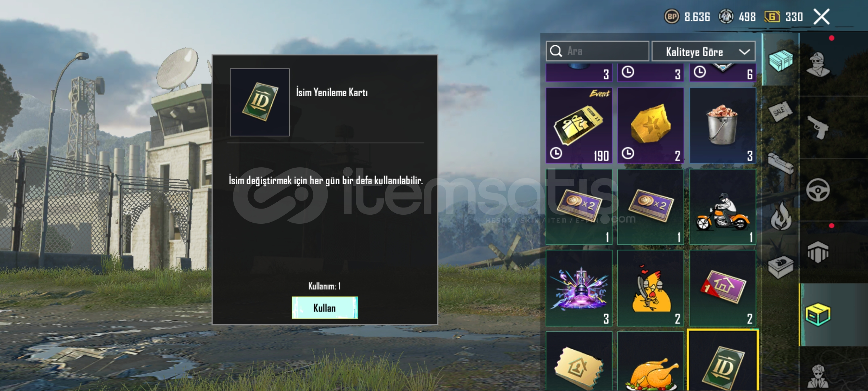This screenshot has width=868, height=391.
Task: Open the yellow crate inventory tab
Action: coord(818,315)
